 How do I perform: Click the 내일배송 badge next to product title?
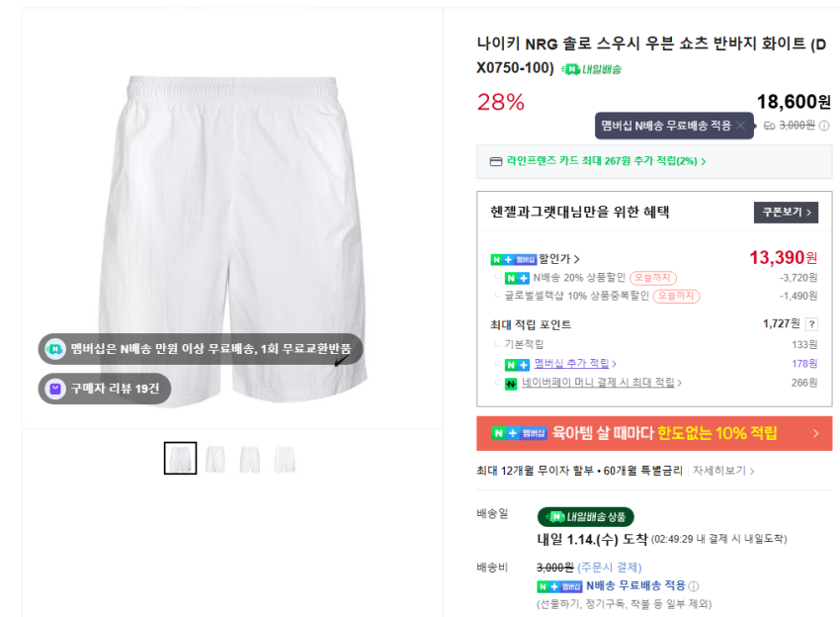(x=592, y=69)
